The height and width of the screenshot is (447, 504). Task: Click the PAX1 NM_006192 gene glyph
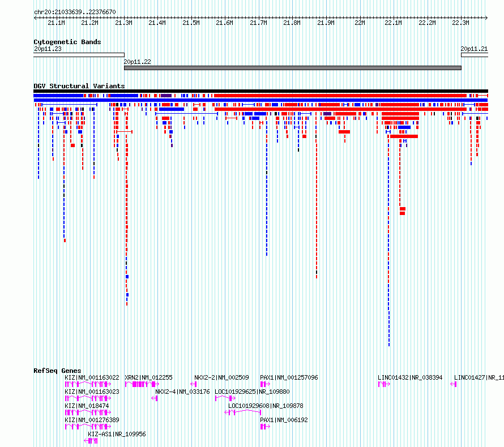pos(265,427)
